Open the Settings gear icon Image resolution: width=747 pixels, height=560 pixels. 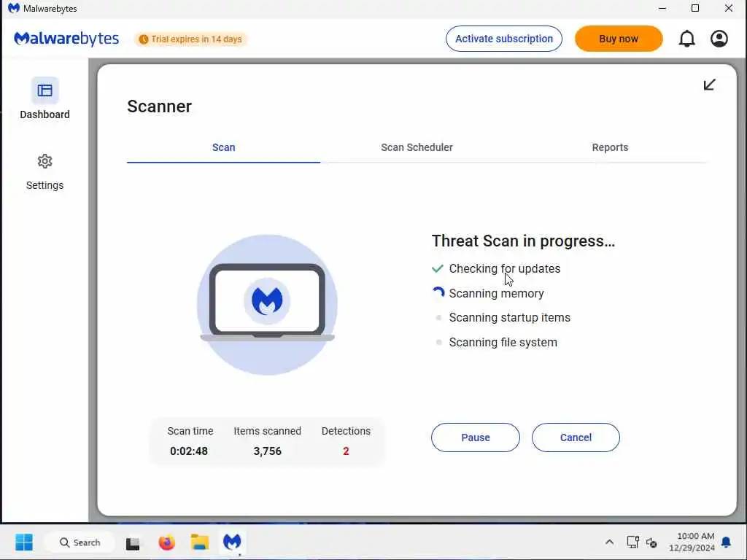point(44,161)
